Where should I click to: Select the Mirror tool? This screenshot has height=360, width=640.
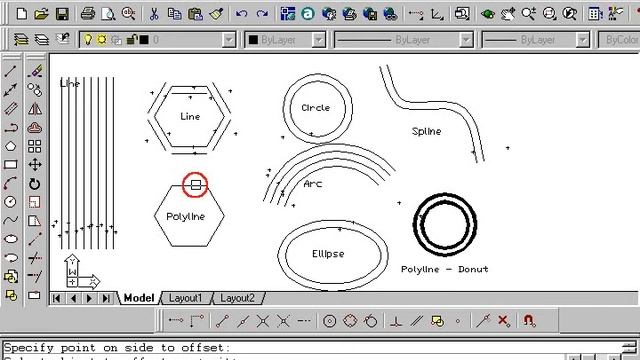pos(35,109)
